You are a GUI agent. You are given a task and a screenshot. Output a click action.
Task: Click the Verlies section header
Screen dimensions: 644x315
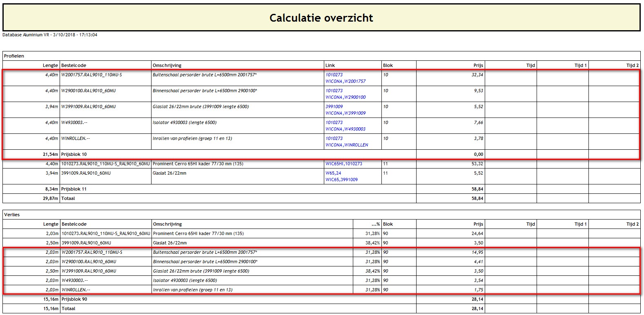point(12,215)
